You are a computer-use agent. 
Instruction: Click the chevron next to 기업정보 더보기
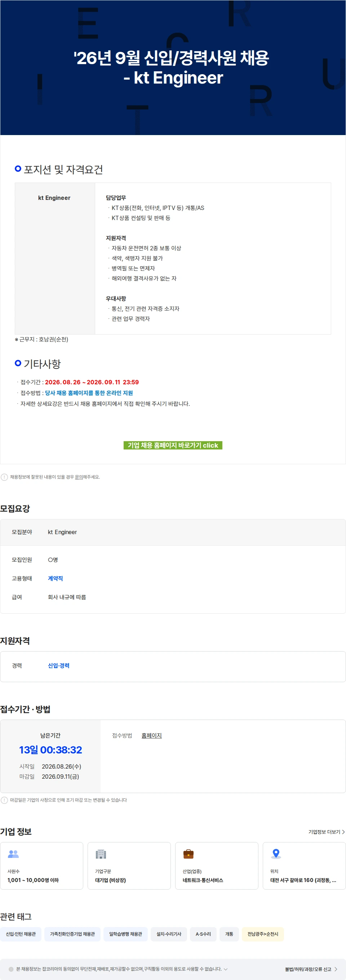[x=343, y=832]
